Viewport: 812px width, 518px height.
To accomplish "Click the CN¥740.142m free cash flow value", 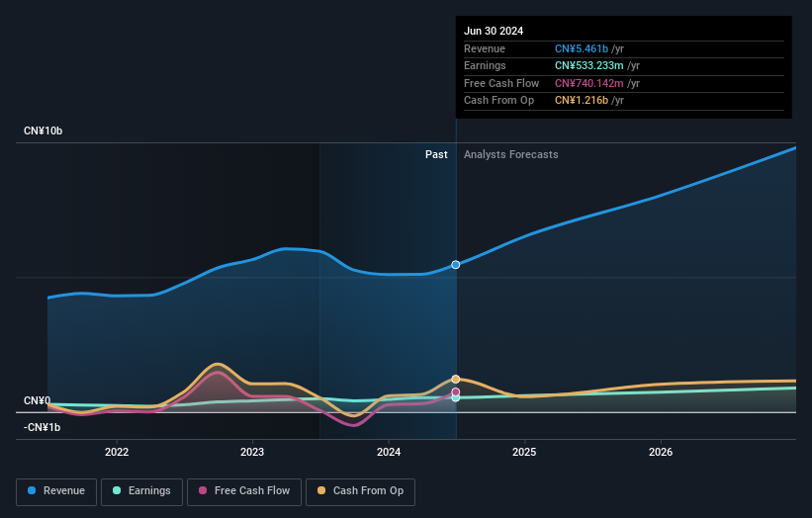I will [x=589, y=83].
